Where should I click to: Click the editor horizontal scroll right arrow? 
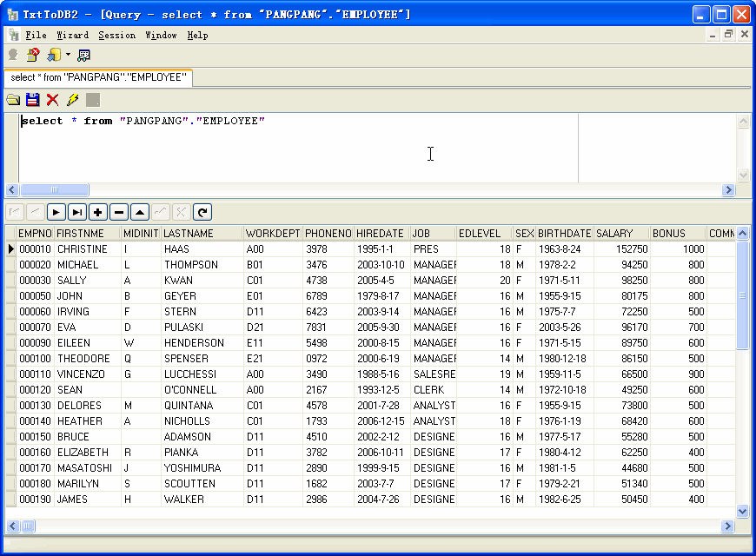click(x=728, y=189)
